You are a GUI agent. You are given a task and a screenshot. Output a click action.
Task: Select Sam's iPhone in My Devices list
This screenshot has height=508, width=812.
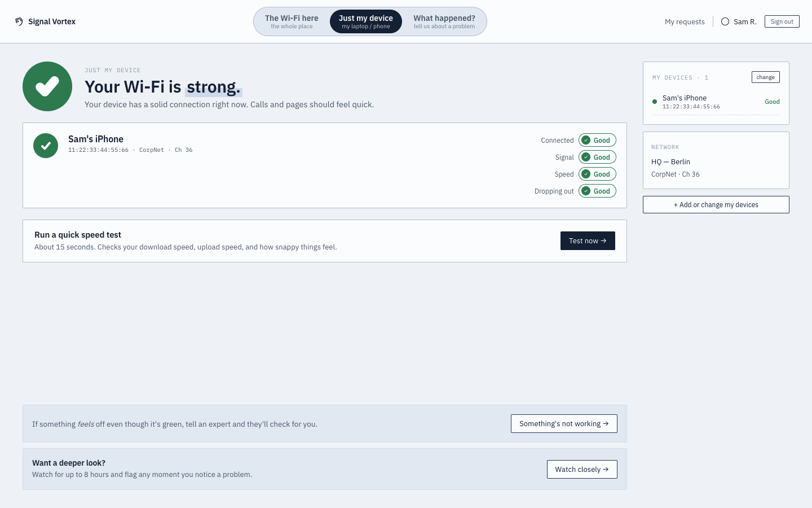click(716, 102)
